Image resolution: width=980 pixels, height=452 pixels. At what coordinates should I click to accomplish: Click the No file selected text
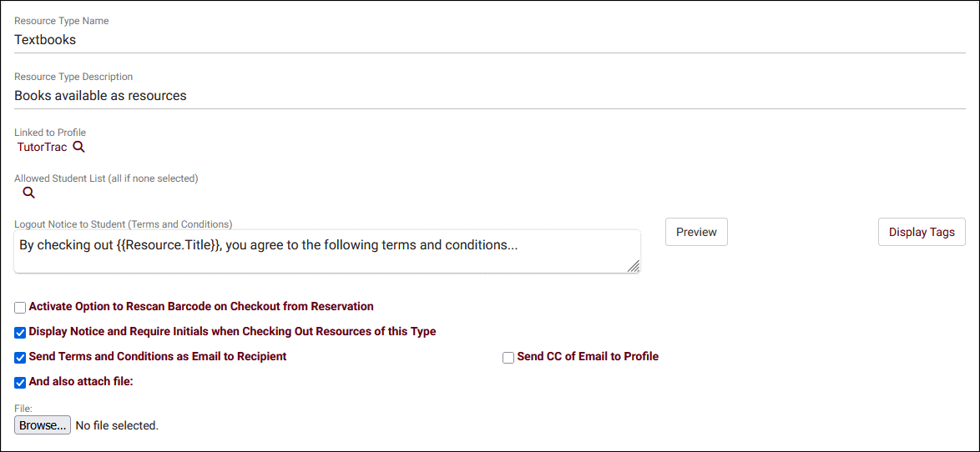(117, 426)
